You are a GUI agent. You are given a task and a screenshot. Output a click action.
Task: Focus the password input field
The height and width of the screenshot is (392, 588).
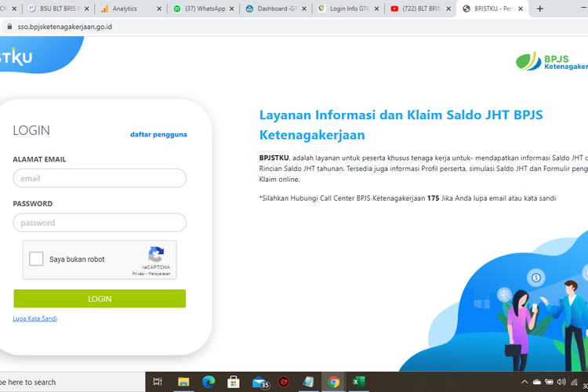100,223
